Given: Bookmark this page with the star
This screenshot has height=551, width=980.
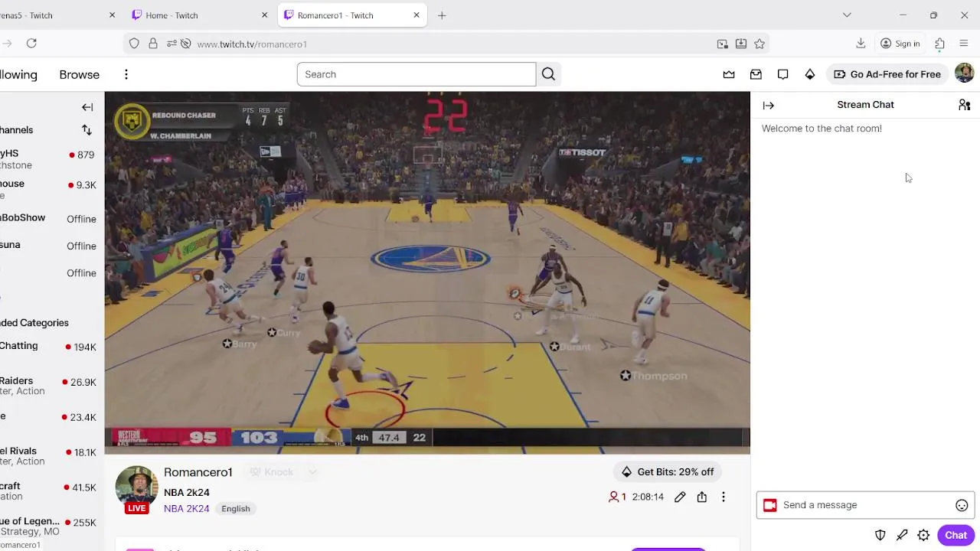Looking at the screenshot, I should (x=759, y=44).
